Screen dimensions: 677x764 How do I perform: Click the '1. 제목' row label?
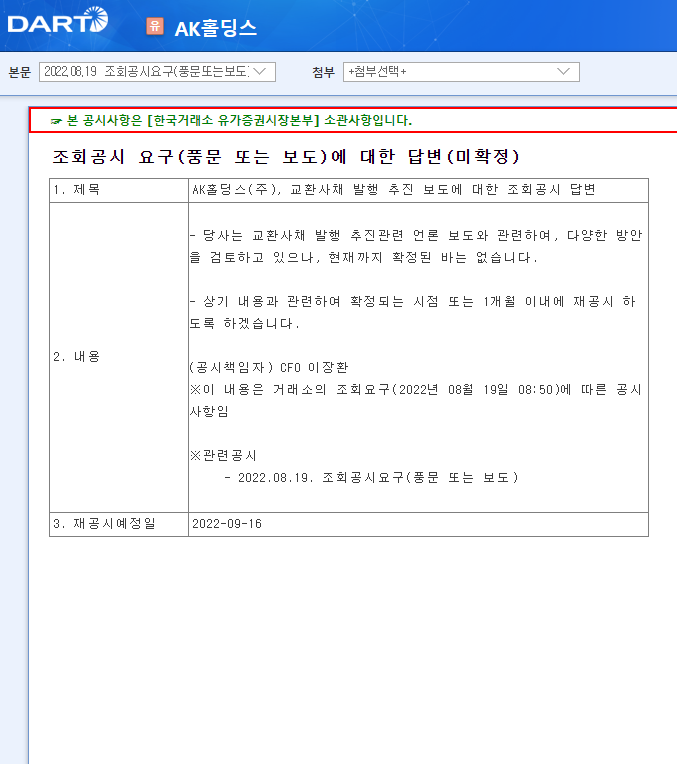[77, 190]
